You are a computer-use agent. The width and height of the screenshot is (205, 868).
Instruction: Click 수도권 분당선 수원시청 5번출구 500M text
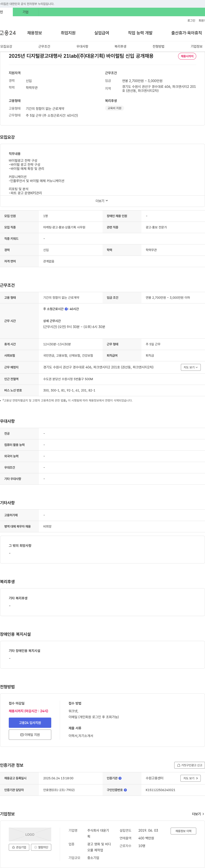[x=68, y=379]
